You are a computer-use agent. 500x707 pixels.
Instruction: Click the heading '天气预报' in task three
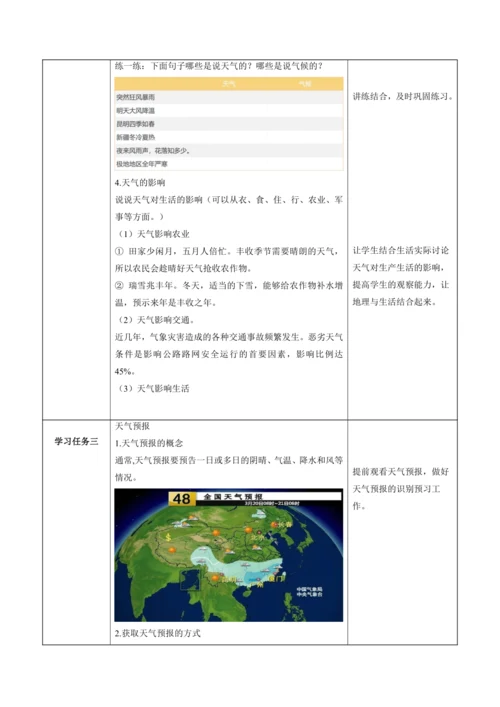coord(132,426)
